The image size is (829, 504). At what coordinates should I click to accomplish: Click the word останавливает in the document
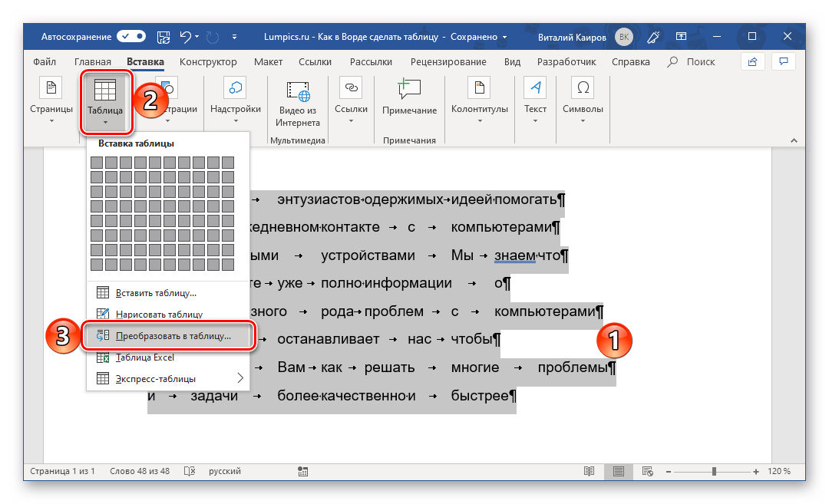point(329,339)
